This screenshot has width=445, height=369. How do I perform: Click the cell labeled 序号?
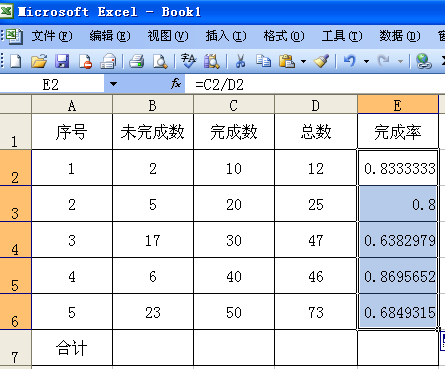pyautogui.click(x=72, y=132)
